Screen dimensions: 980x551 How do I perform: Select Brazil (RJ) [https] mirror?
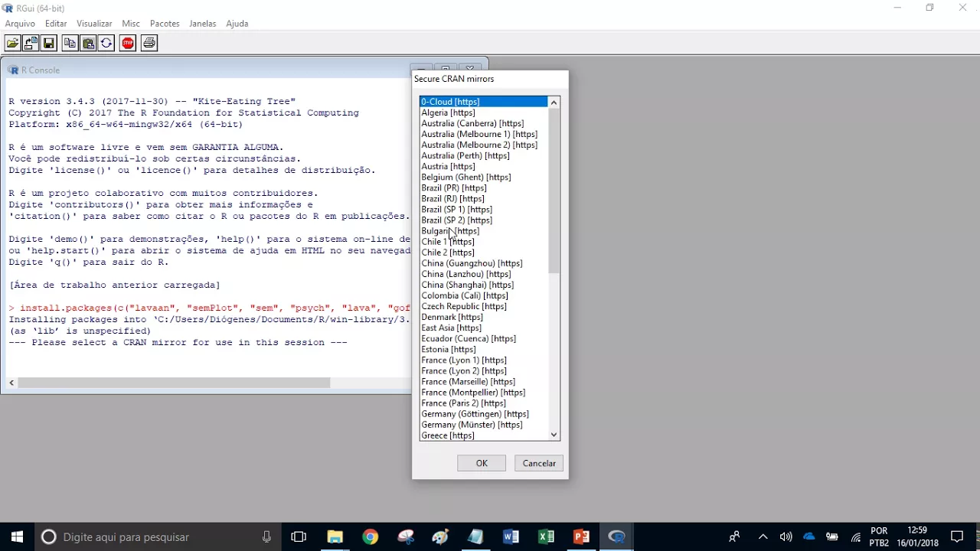point(483,198)
